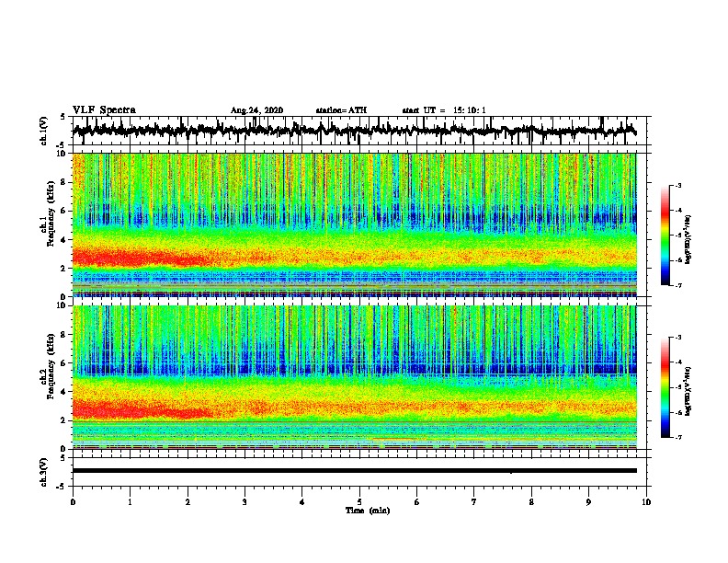Click the start UT 15:10:1 text
This screenshot has height=563, width=728.
coord(444,110)
